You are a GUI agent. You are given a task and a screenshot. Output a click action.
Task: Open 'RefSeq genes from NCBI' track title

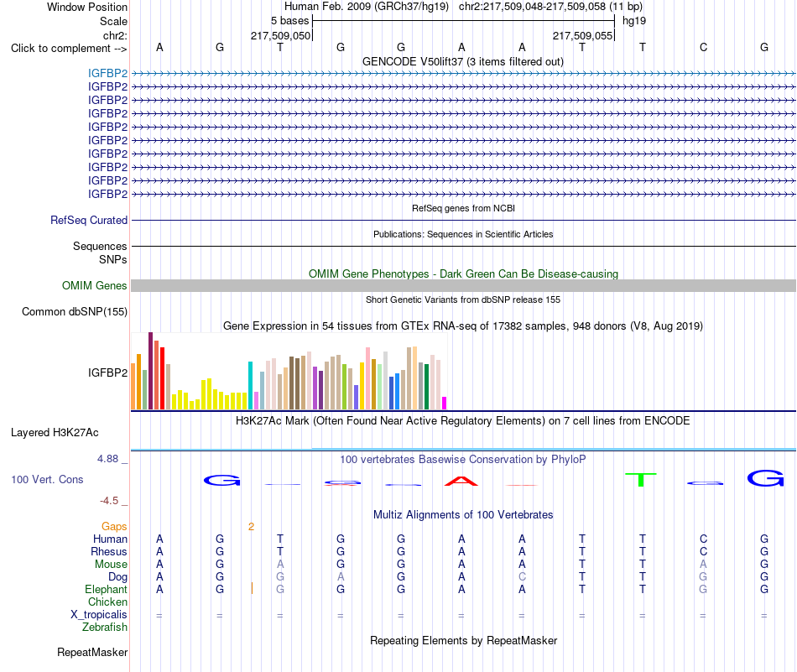coord(463,208)
